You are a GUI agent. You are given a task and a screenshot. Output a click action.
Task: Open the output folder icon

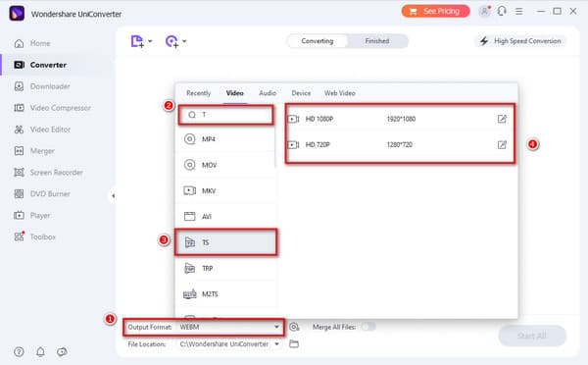pyautogui.click(x=294, y=343)
